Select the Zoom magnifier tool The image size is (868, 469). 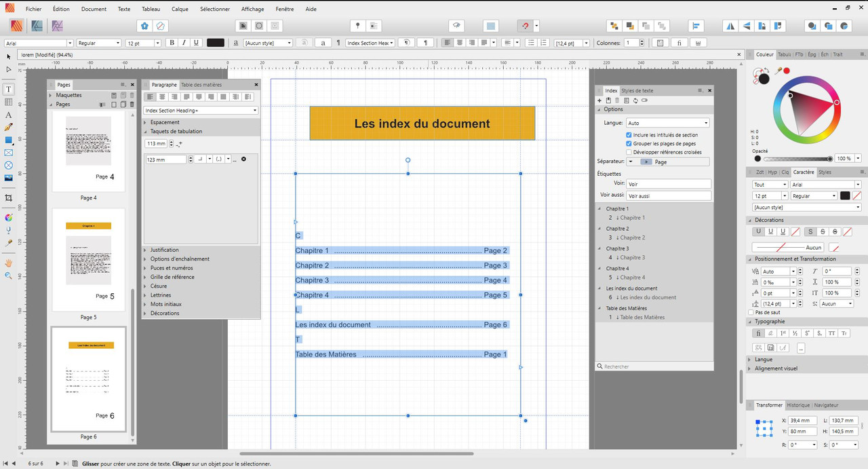(x=9, y=276)
